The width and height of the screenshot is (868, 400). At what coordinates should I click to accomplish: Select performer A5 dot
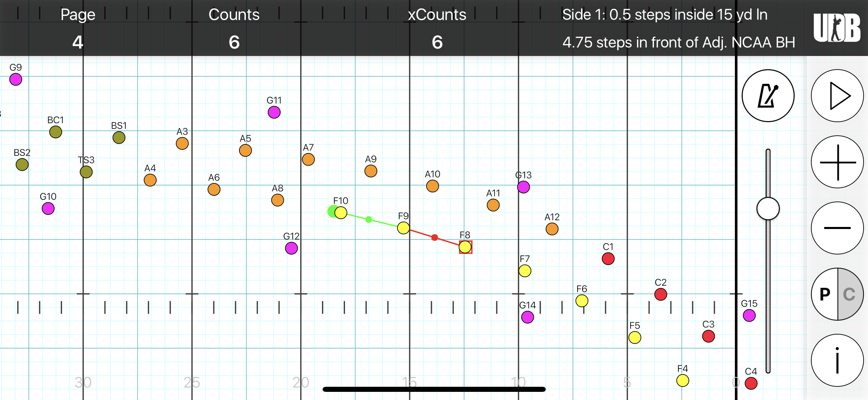pyautogui.click(x=245, y=150)
